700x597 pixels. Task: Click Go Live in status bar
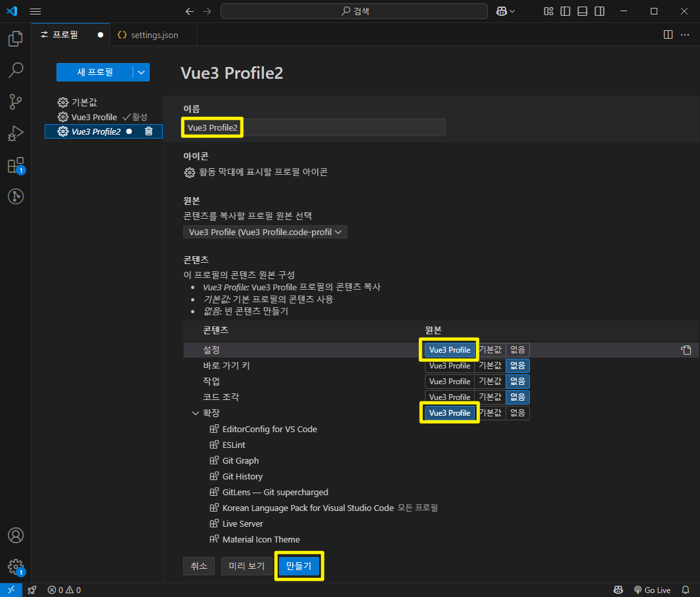pos(653,590)
